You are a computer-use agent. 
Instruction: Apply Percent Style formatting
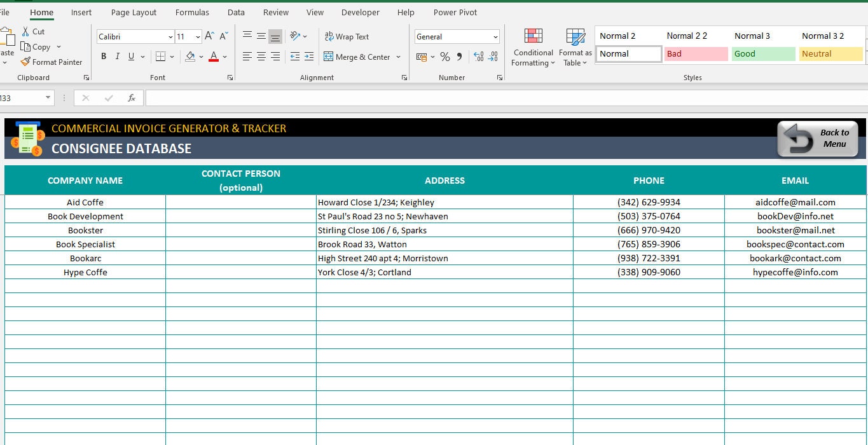click(x=444, y=57)
